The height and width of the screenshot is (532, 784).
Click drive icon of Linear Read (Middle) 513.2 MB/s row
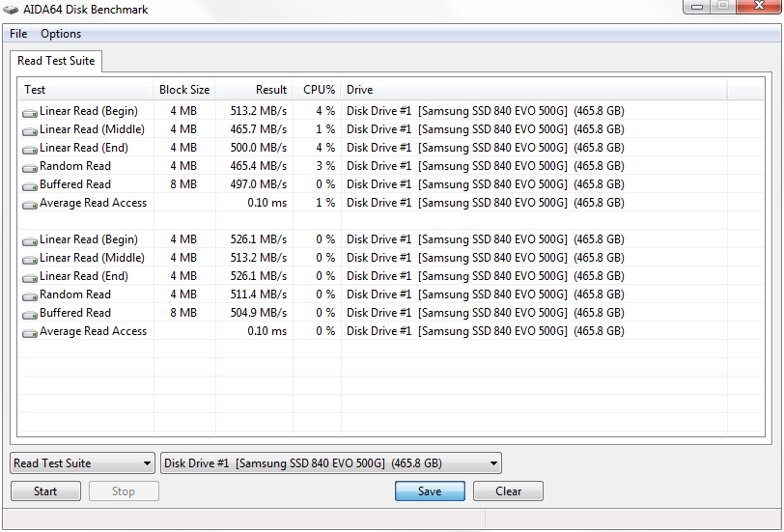point(30,260)
